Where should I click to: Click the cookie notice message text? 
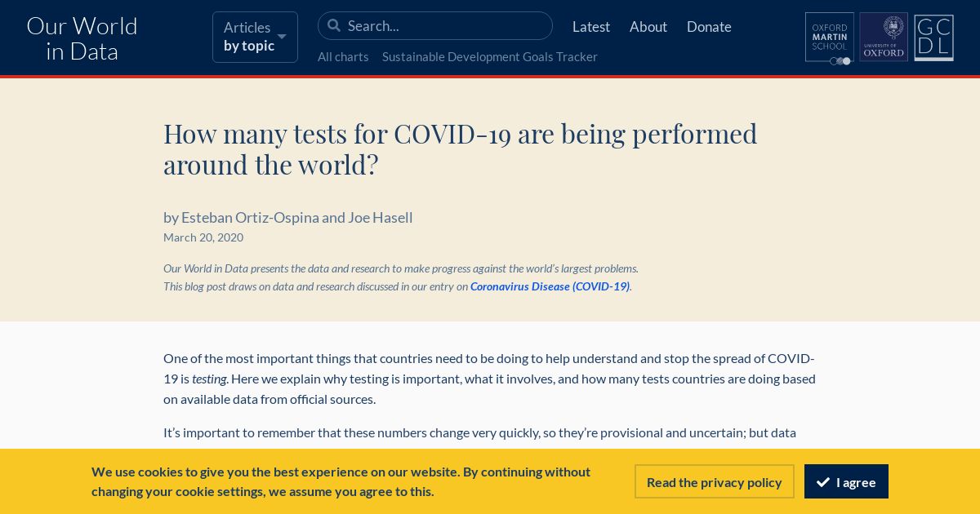[x=341, y=481]
